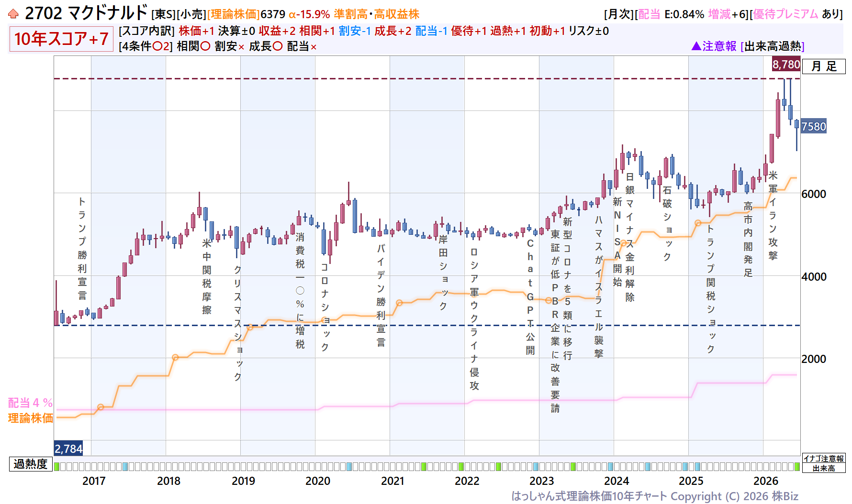Viewport: 852px width, 504px height.
Task: Click the イナゴ注意報 出来高 box
Action: click(x=824, y=463)
